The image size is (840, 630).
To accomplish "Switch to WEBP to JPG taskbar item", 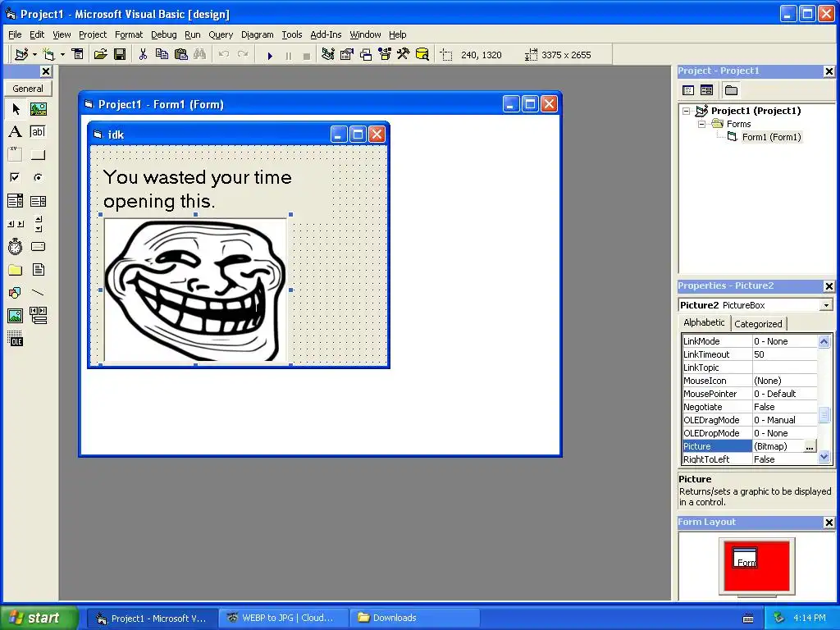I will (x=284, y=618).
